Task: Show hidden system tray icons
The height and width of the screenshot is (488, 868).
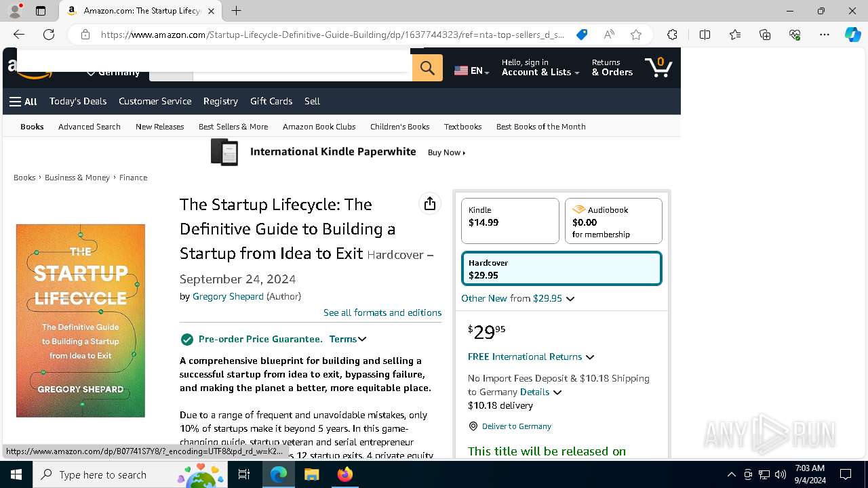Action: click(x=731, y=474)
